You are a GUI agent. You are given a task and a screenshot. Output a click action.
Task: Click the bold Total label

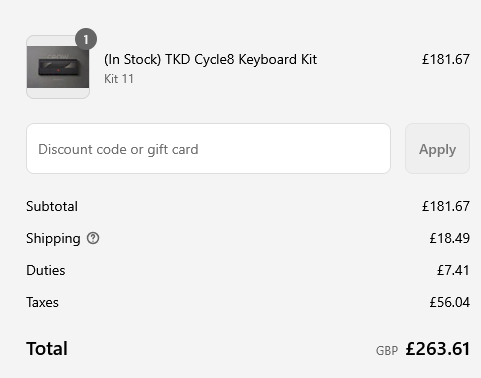click(47, 349)
